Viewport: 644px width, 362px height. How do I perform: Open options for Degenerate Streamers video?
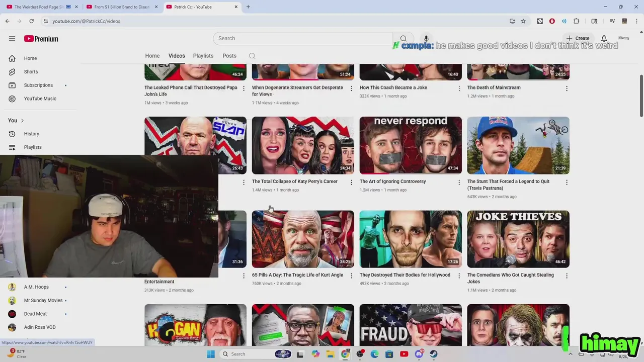pos(351,88)
